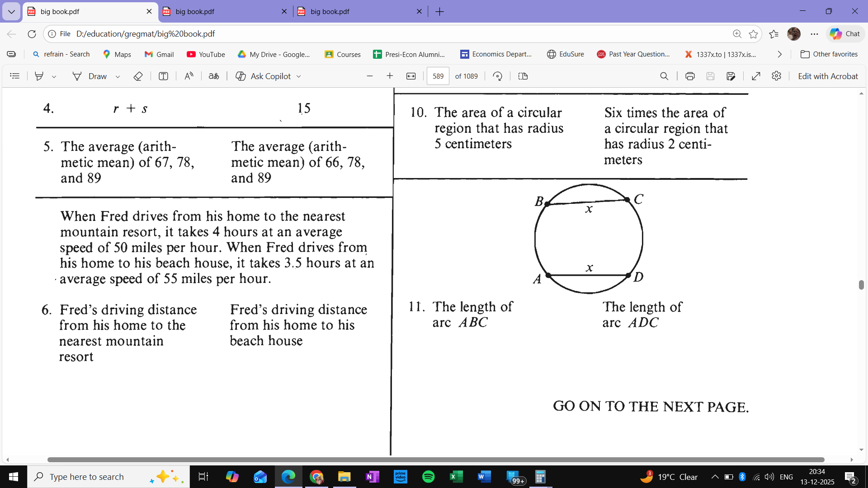This screenshot has height=488, width=868.
Task: Click the Edit with Acrobat button
Action: point(827,76)
